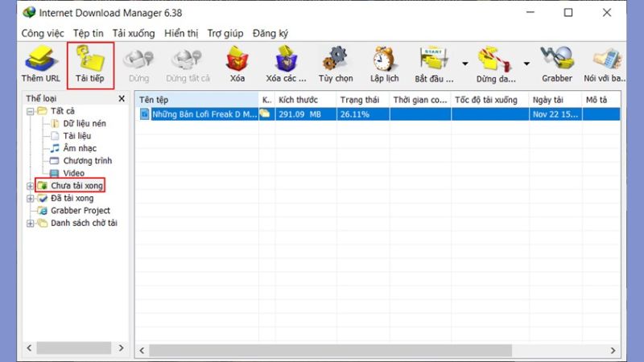The width and height of the screenshot is (644, 362).
Task: Expand the Danh sách chờ tải node
Action: coord(30,224)
